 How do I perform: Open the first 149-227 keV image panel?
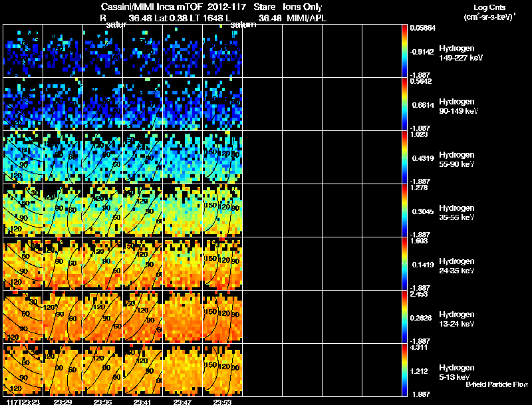tap(23, 51)
